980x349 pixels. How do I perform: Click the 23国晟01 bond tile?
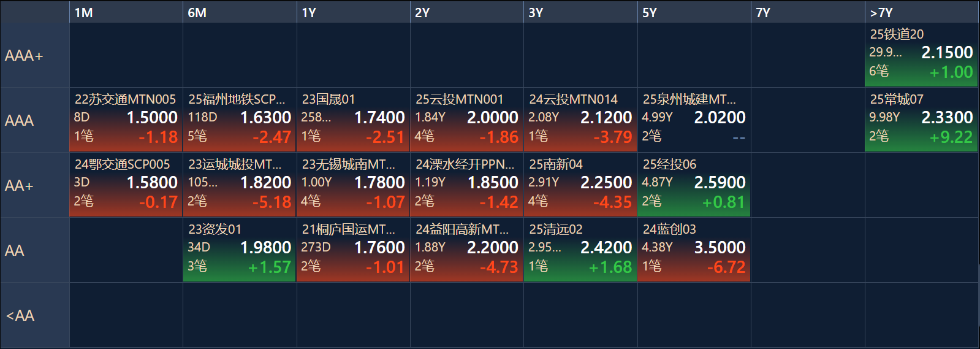pyautogui.click(x=353, y=120)
